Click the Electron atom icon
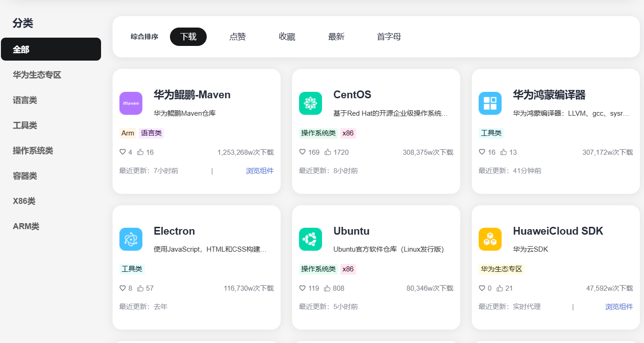 coord(130,239)
